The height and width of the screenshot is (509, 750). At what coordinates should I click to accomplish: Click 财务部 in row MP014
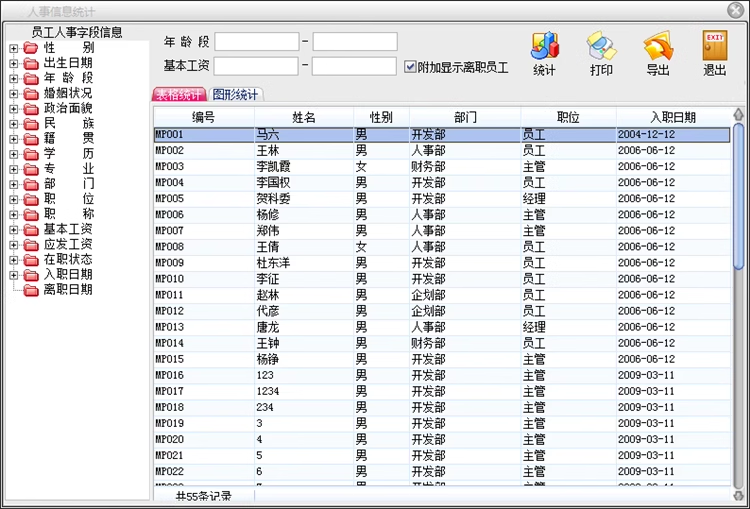pos(429,343)
